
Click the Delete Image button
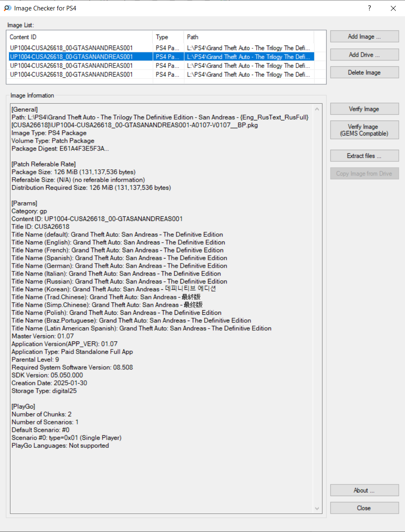(365, 73)
